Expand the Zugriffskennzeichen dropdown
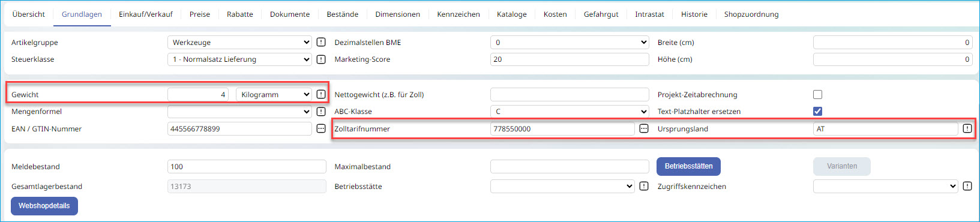Screen dimensions: 980x222 886,186
